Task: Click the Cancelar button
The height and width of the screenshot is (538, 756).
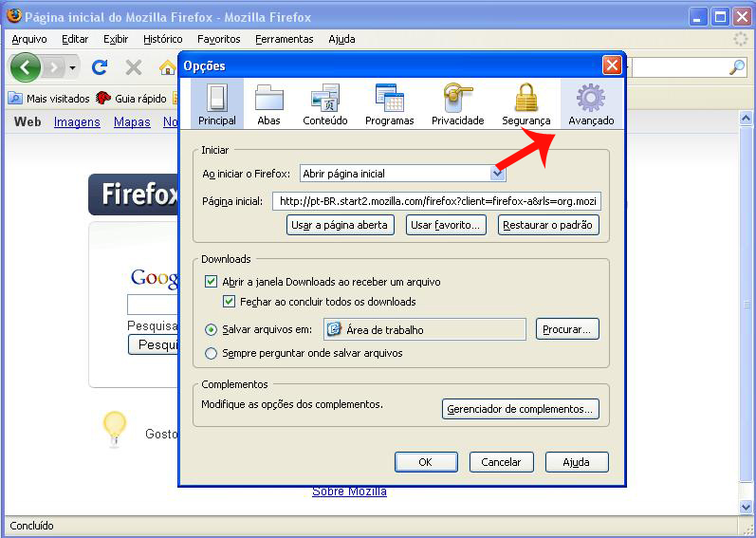Action: [x=502, y=462]
